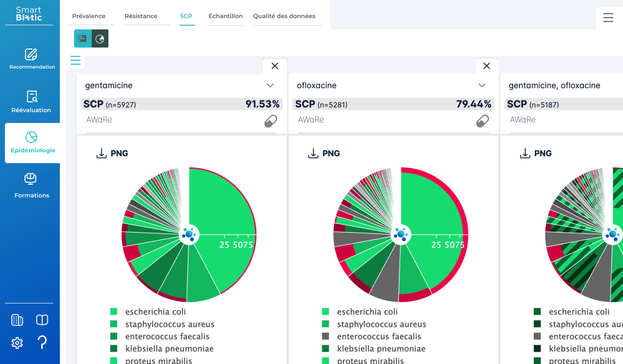Download gentamicine chart as PNG

point(112,153)
